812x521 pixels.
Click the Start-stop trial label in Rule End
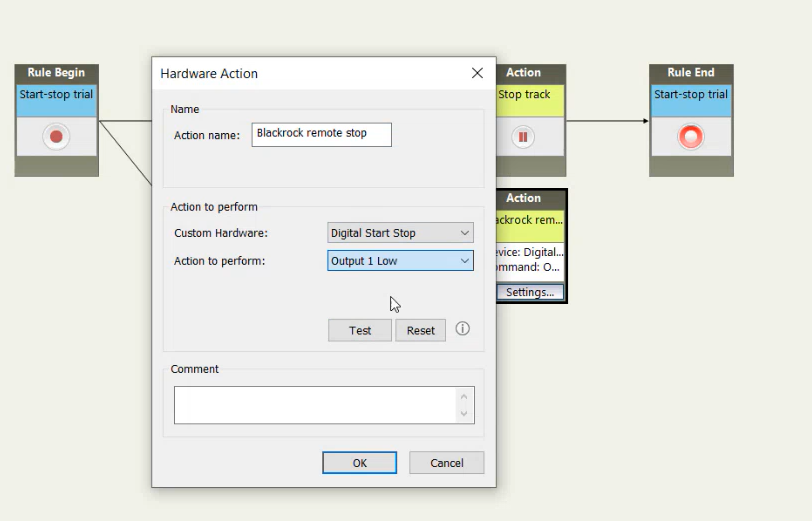tap(690, 95)
